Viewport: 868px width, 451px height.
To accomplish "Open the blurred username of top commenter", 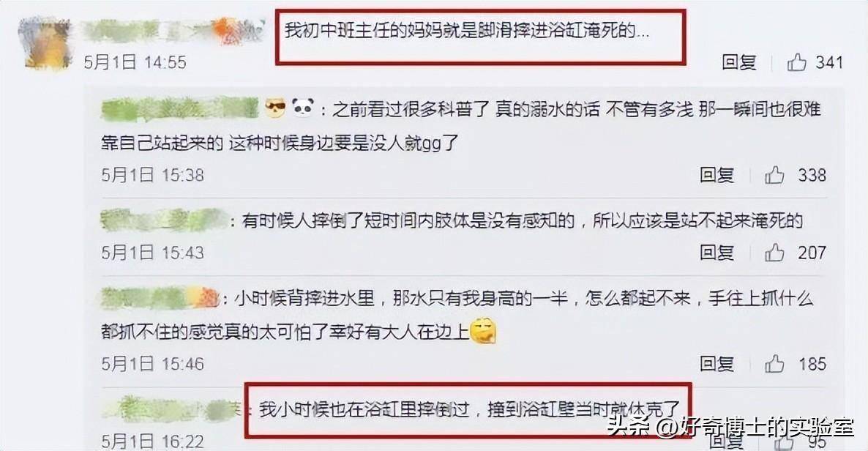I will [173, 31].
